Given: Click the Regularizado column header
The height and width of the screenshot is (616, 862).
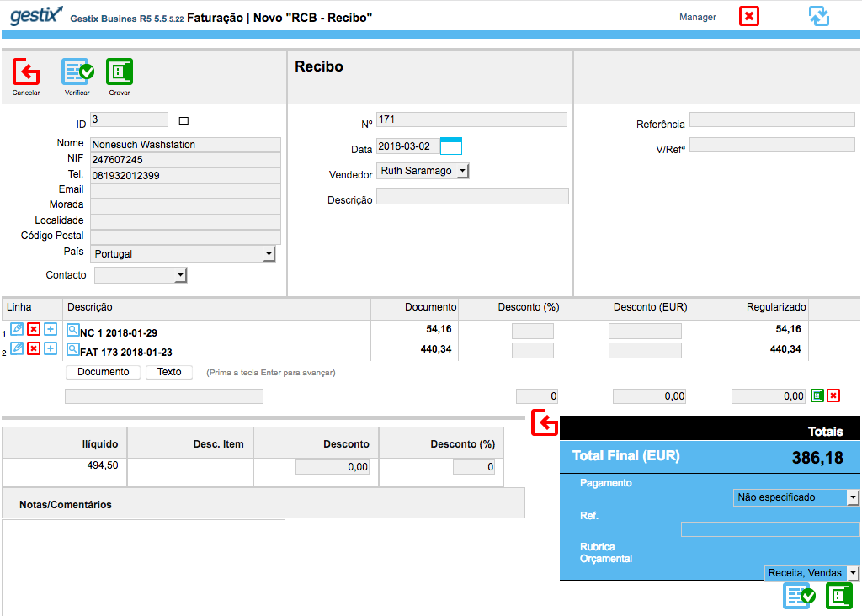Looking at the screenshot, I should click(776, 307).
